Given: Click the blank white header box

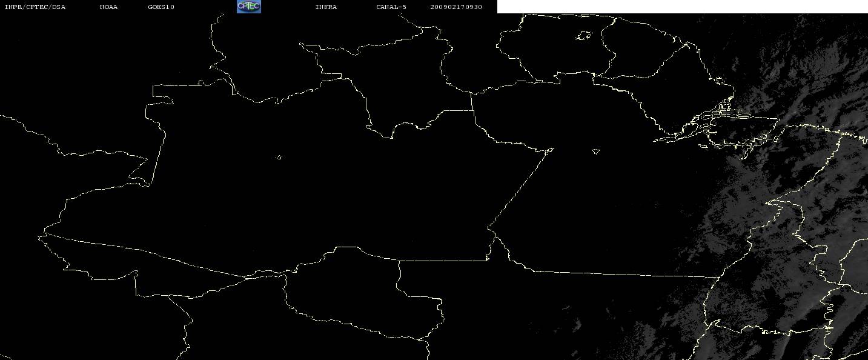Looking at the screenshot, I should tap(682, 7).
